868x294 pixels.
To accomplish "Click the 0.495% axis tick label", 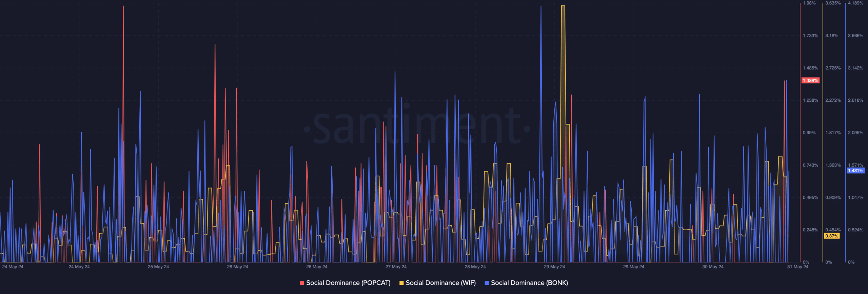I will (810, 198).
